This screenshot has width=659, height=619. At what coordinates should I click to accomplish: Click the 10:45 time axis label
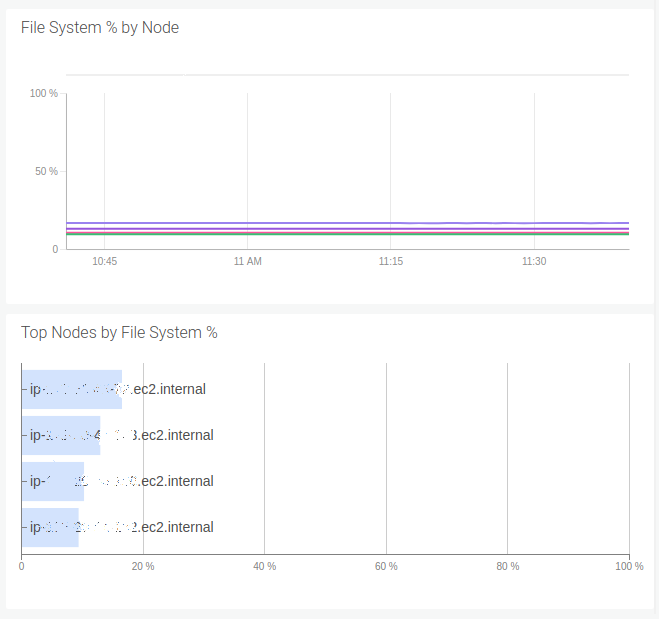point(105,261)
